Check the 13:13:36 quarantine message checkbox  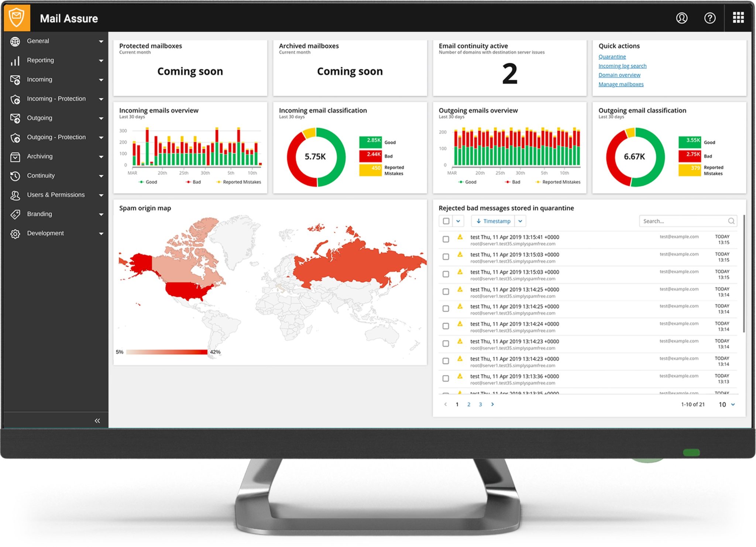pos(446,378)
